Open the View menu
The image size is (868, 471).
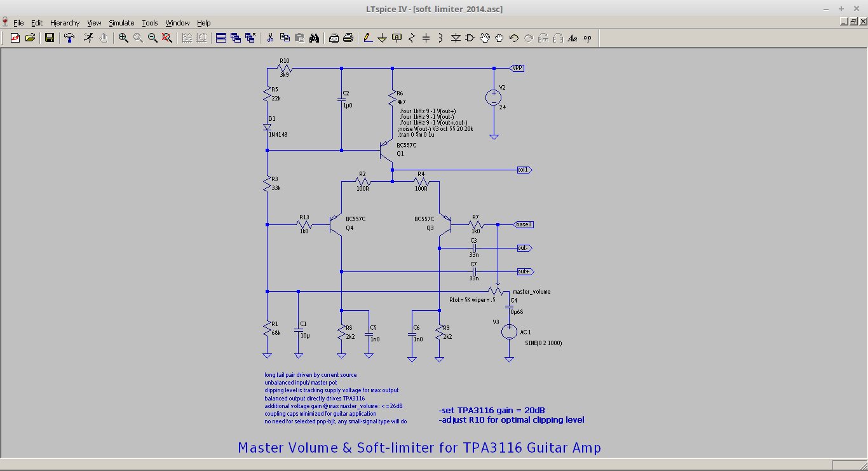pyautogui.click(x=94, y=23)
